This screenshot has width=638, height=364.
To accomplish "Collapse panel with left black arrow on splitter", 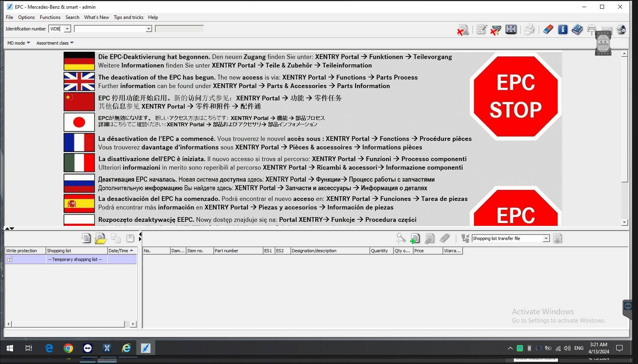I will (x=140, y=235).
